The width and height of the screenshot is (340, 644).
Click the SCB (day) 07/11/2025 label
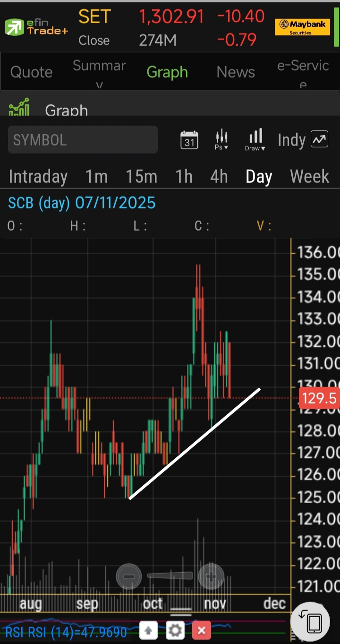[x=82, y=203]
